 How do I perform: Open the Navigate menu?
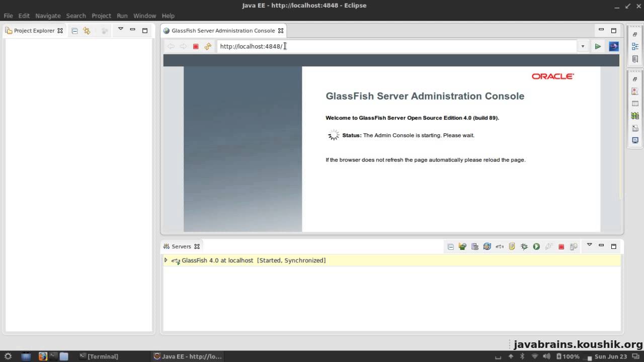click(x=48, y=16)
